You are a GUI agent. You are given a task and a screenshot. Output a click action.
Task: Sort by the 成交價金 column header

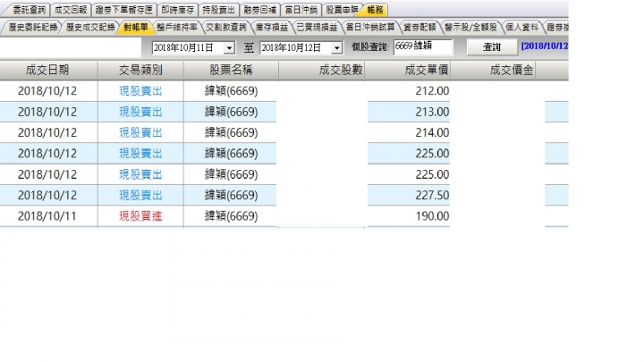tap(493, 71)
